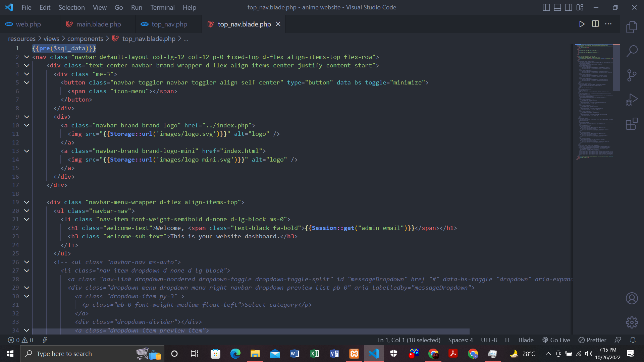Image resolution: width=644 pixels, height=362 pixels.
Task: Open Excel from the taskbar
Action: coord(315,354)
